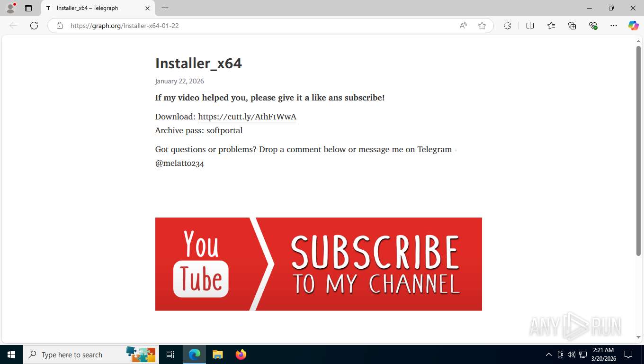Screen dimensions: 644x364
Task: Follow the cutt.ly/AthF1WwA download link
Action: (x=247, y=117)
